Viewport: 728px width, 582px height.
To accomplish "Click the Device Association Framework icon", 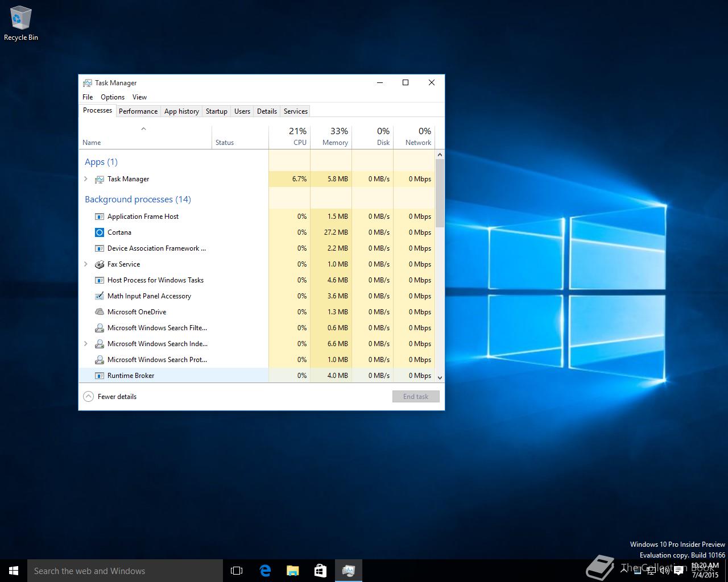I will tap(99, 248).
